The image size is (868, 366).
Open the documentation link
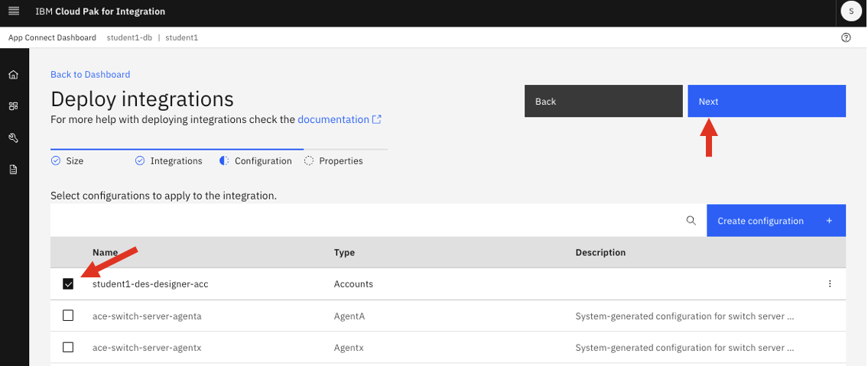(333, 119)
